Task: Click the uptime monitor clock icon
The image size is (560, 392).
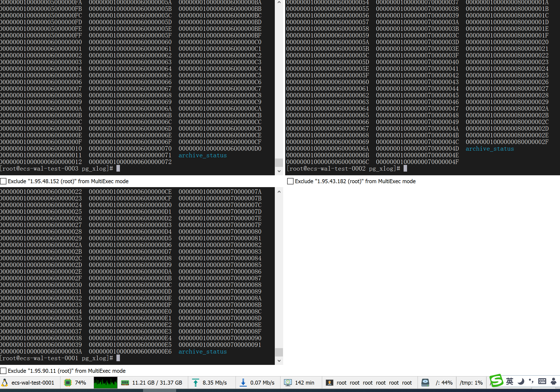Action: click(x=288, y=382)
